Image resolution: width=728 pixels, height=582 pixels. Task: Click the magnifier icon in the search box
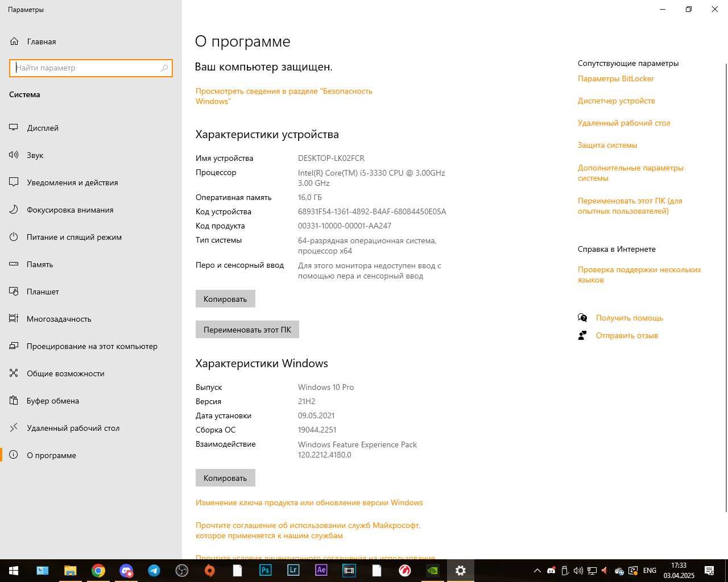point(164,68)
